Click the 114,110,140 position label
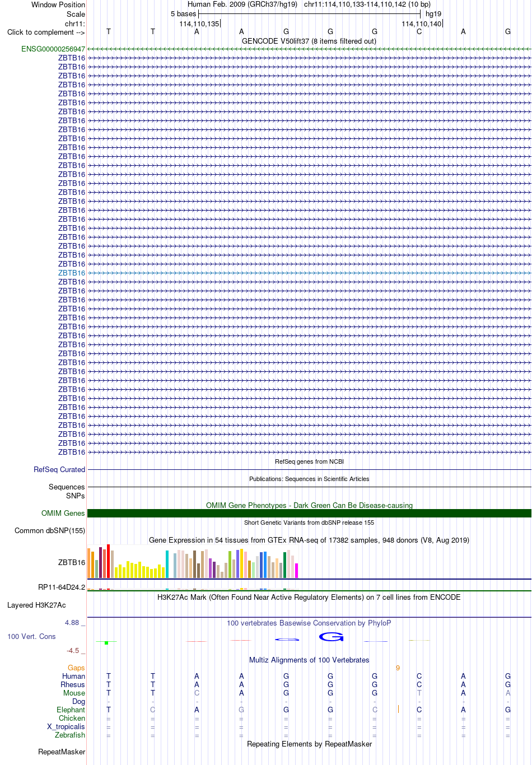Viewport: 532px width, 765px height. [422, 24]
